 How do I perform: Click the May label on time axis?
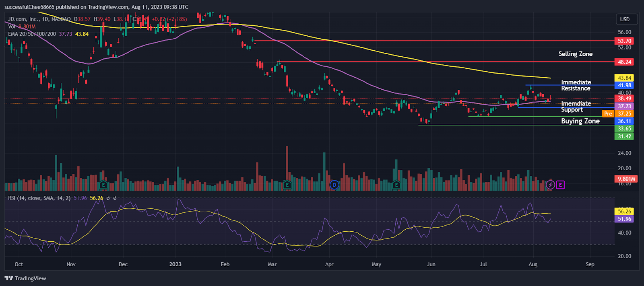click(376, 264)
